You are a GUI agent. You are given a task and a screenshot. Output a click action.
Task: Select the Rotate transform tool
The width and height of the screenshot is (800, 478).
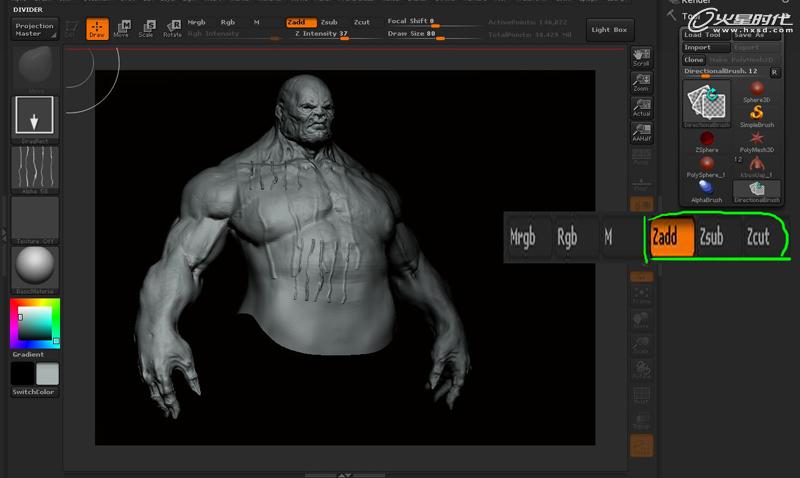tap(172, 29)
